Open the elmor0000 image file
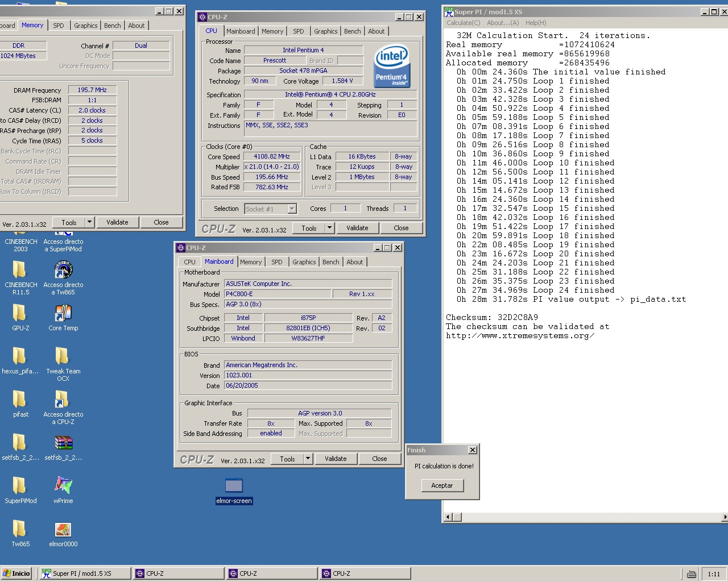The height and width of the screenshot is (582, 728). (63, 529)
